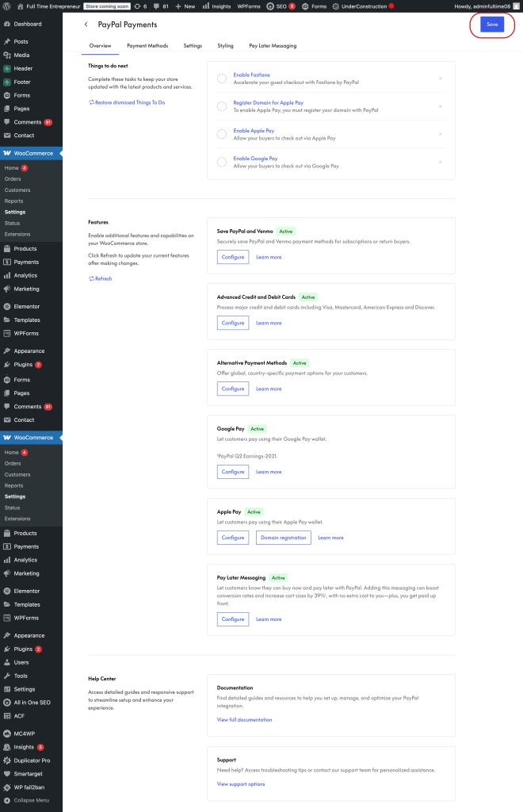523x812 pixels.
Task: Open the Enable Fastlane link
Action: click(x=251, y=75)
